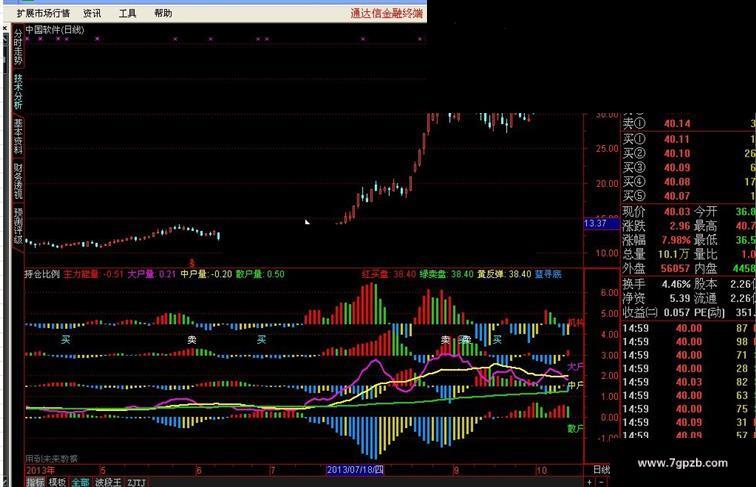
Task: Switch to the 分时走势 side tab
Action: [x=18, y=46]
